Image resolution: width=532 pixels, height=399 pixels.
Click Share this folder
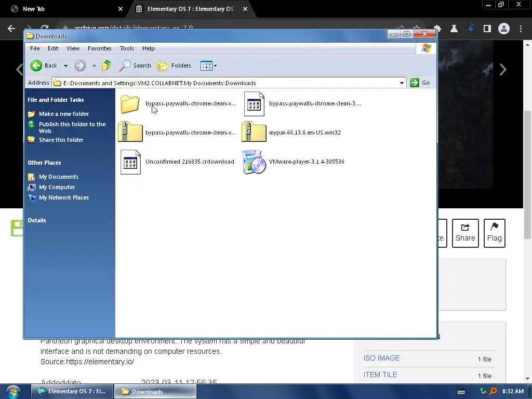coord(61,140)
